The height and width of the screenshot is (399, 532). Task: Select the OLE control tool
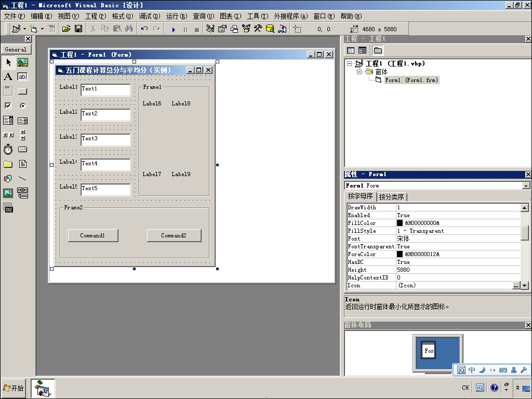(x=8, y=208)
